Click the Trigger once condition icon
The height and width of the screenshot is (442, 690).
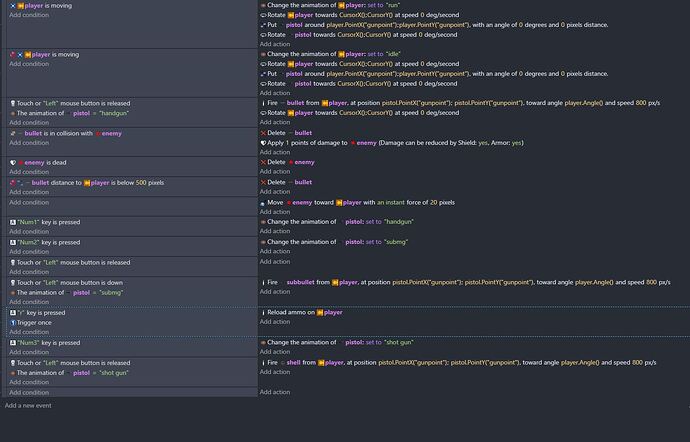click(12, 322)
